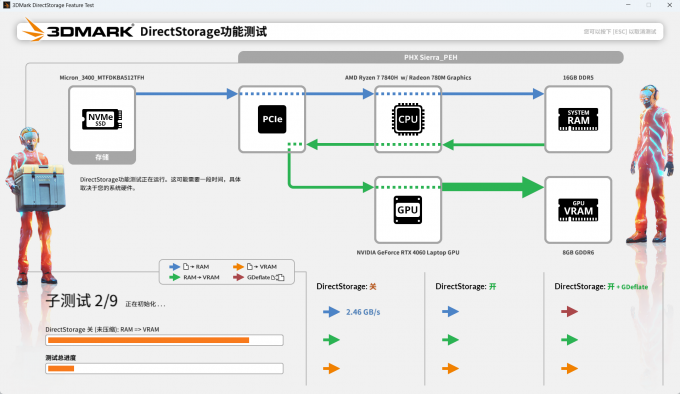Click the GPU block icon
This screenshot has height=394, width=680.
[408, 210]
